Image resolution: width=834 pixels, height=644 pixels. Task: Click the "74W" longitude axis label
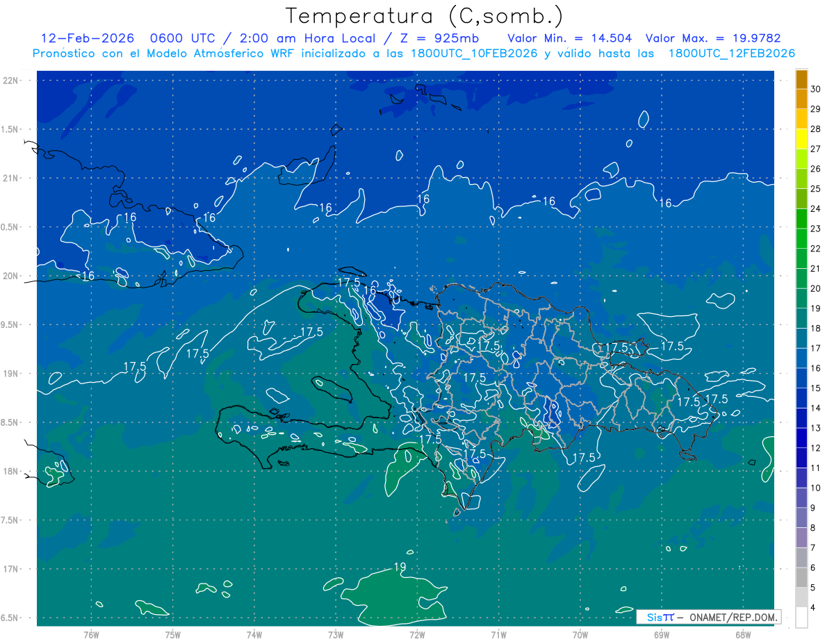254,635
